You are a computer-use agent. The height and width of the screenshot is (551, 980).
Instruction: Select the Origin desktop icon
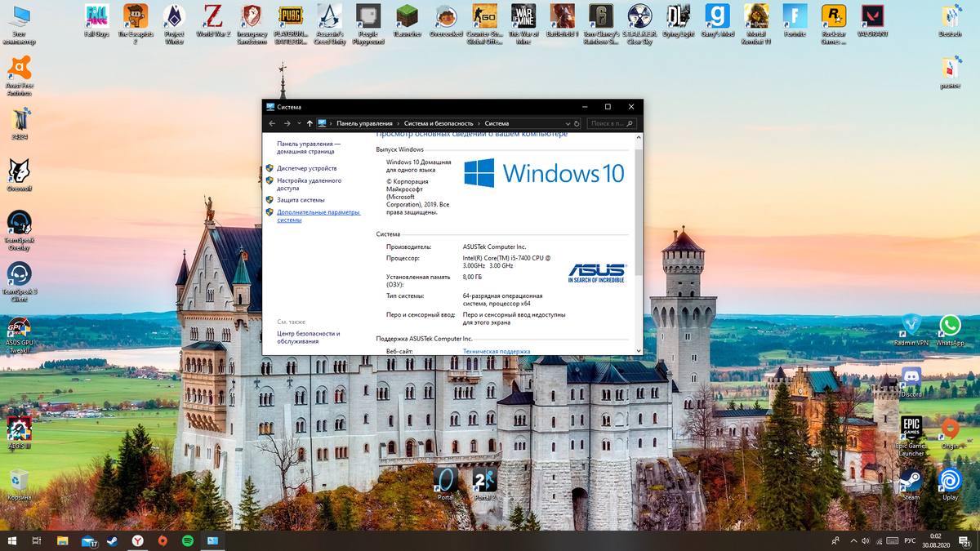click(x=950, y=433)
